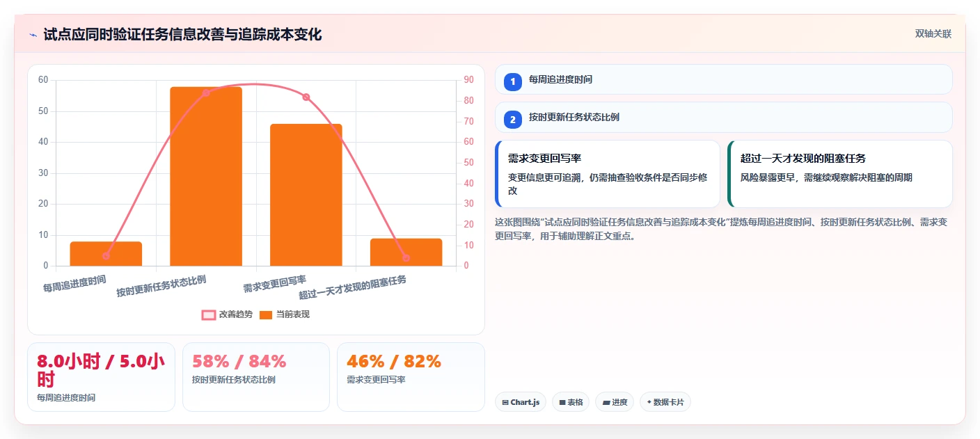This screenshot has width=980, height=439.
Task: Click the trend line point above 按时更新任务状态比例
Action: click(x=206, y=93)
